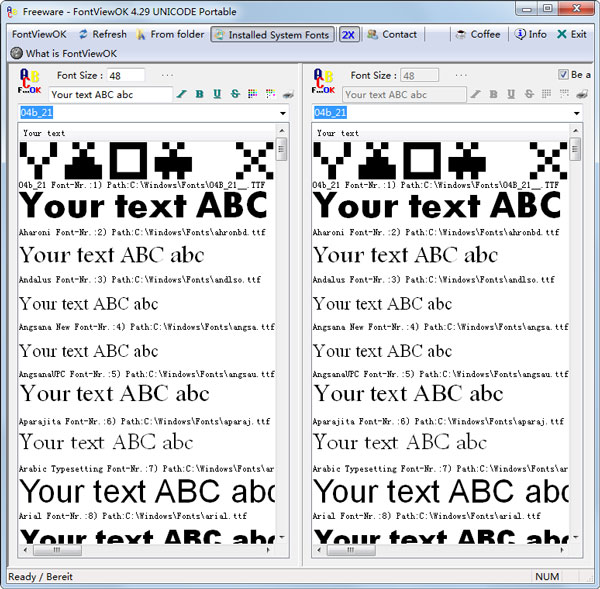Toggle the 'Be a' checkbox in right panel
This screenshot has height=589, width=600.
[x=563, y=74]
